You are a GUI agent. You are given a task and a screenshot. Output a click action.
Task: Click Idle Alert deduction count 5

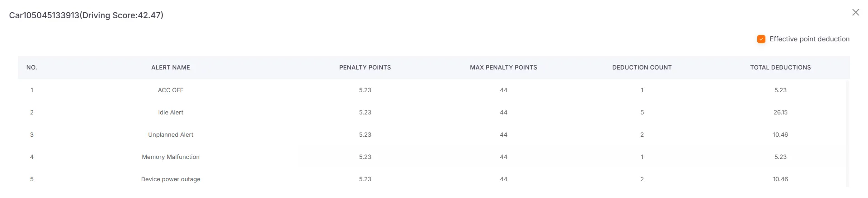pyautogui.click(x=642, y=113)
